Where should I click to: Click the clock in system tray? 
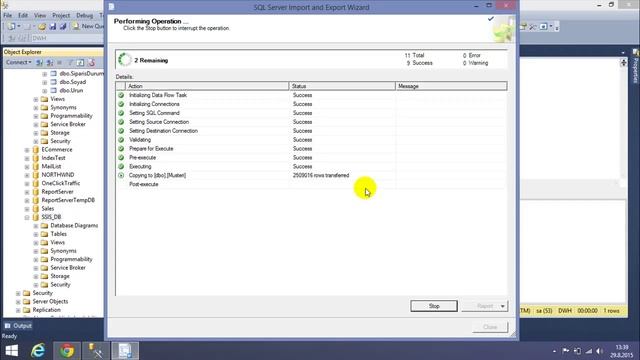[622, 351]
